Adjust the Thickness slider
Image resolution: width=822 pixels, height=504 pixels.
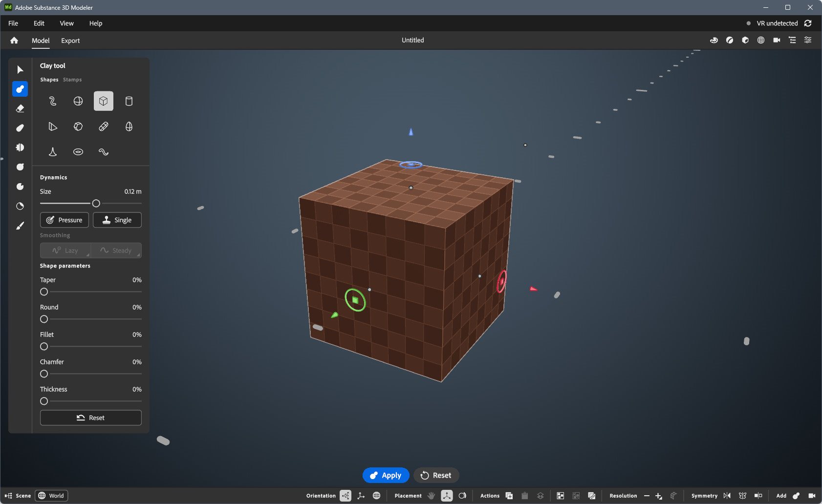[x=91, y=401]
